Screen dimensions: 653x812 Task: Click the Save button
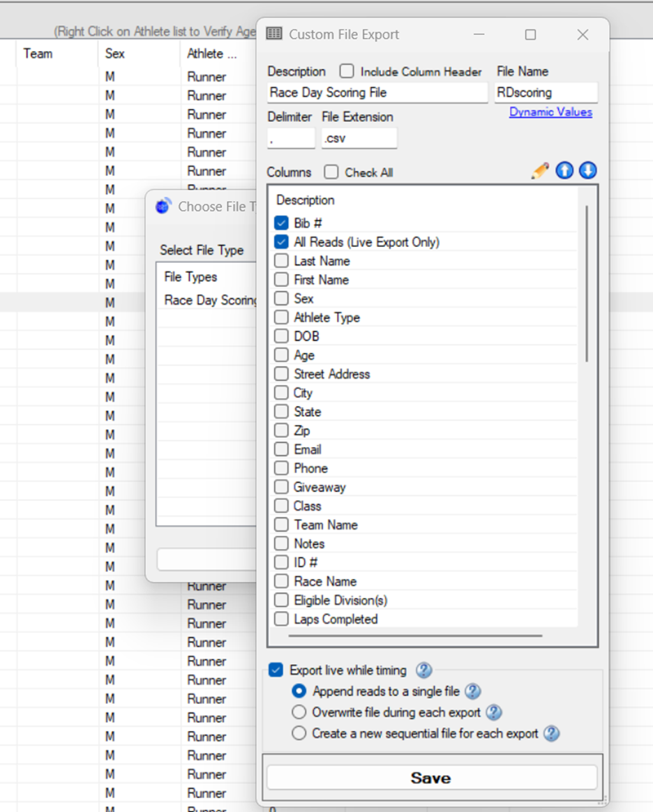tap(432, 778)
